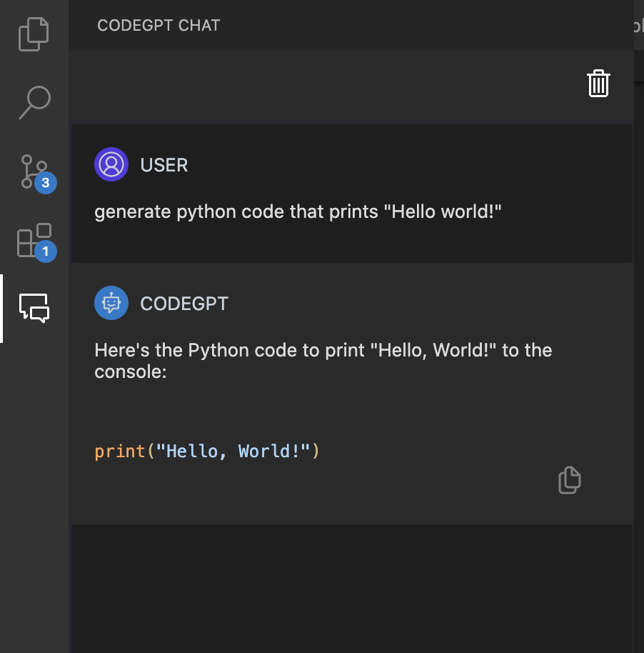Click the CODEGPT robot avatar icon
644x653 pixels.
tap(111, 303)
